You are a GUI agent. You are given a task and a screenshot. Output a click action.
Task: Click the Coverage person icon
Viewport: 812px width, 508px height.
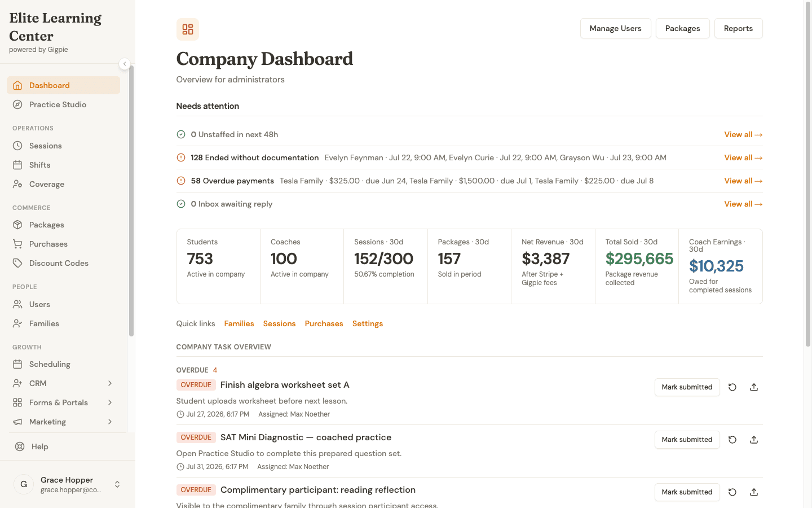click(17, 184)
